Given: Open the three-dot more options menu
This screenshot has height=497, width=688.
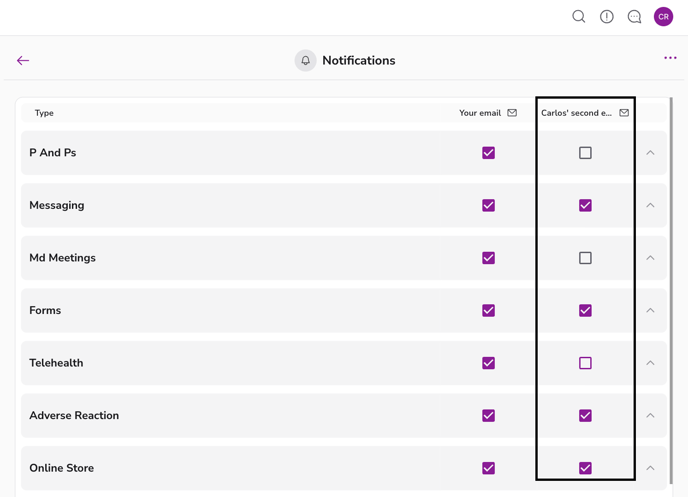Looking at the screenshot, I should point(670,58).
